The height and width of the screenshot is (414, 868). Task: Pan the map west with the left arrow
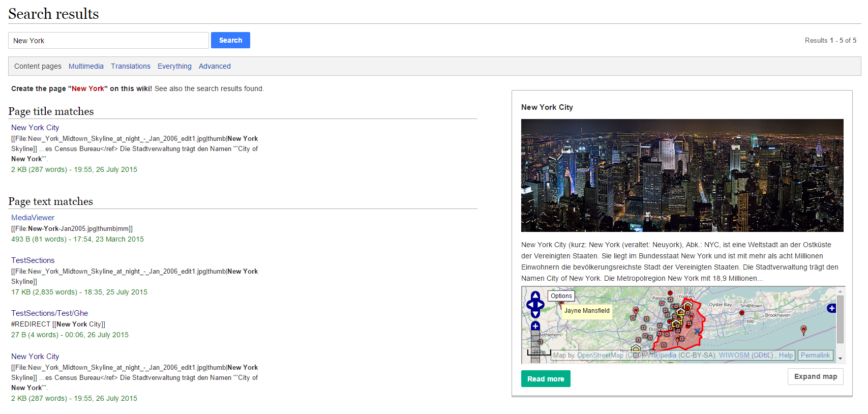(x=530, y=305)
